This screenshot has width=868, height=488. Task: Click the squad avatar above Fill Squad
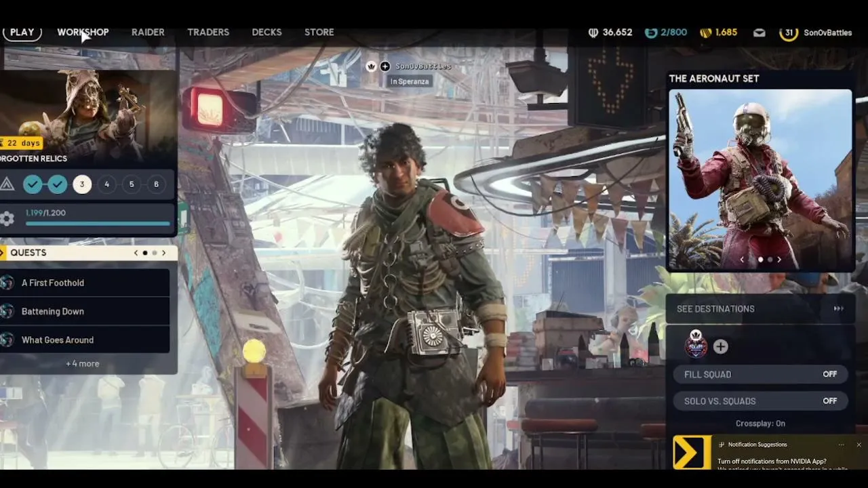click(x=696, y=345)
